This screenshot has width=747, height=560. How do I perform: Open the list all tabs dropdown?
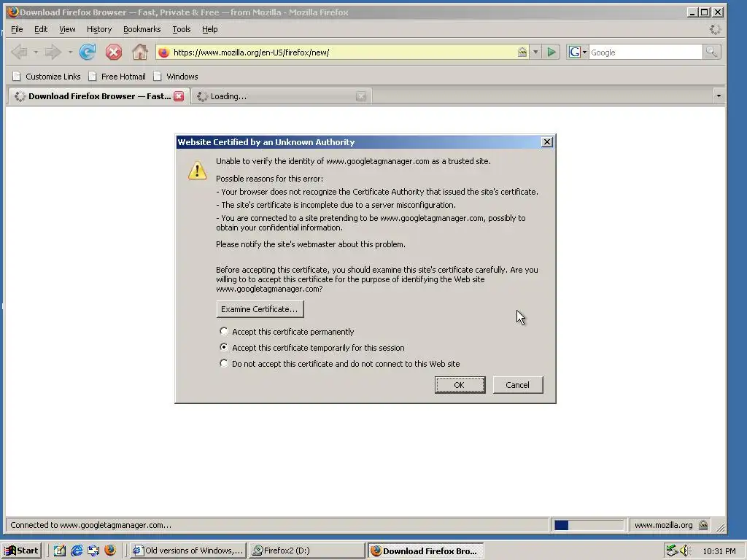tap(719, 96)
